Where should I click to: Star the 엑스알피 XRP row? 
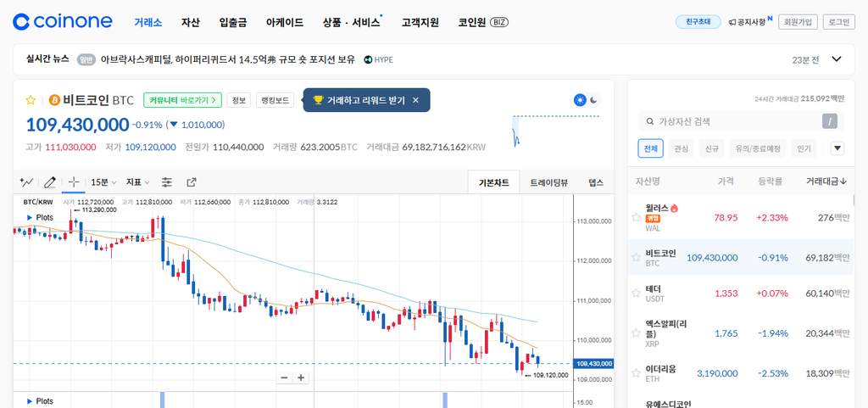pyautogui.click(x=636, y=333)
